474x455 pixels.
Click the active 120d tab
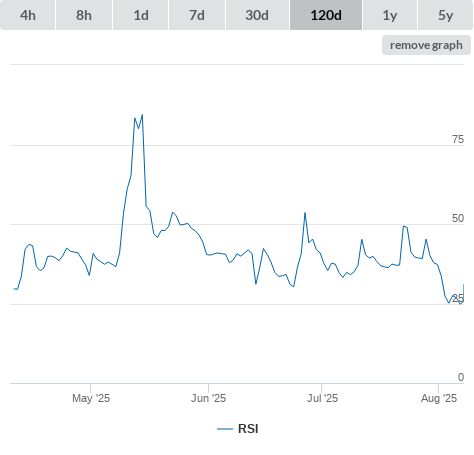click(x=326, y=15)
